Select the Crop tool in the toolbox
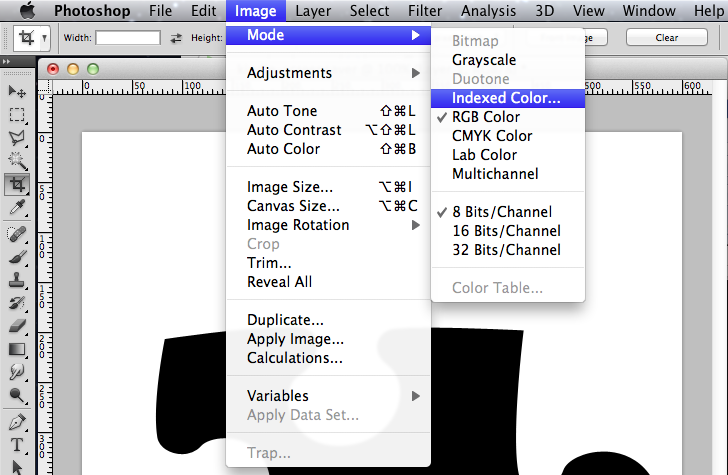Image resolution: width=728 pixels, height=475 pixels. tap(17, 184)
